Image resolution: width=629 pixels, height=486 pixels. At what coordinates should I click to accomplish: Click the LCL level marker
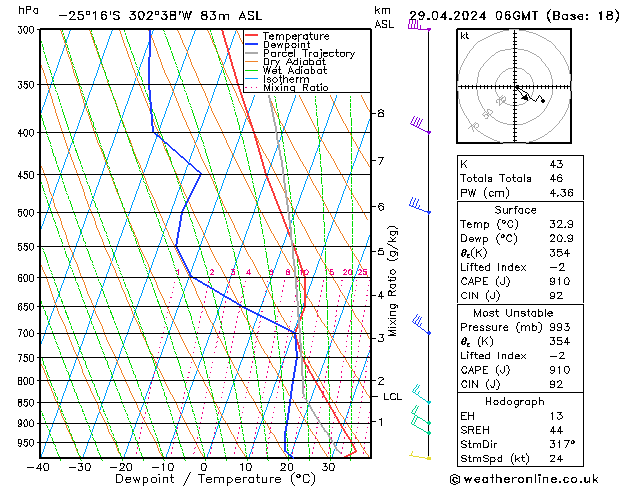click(392, 397)
